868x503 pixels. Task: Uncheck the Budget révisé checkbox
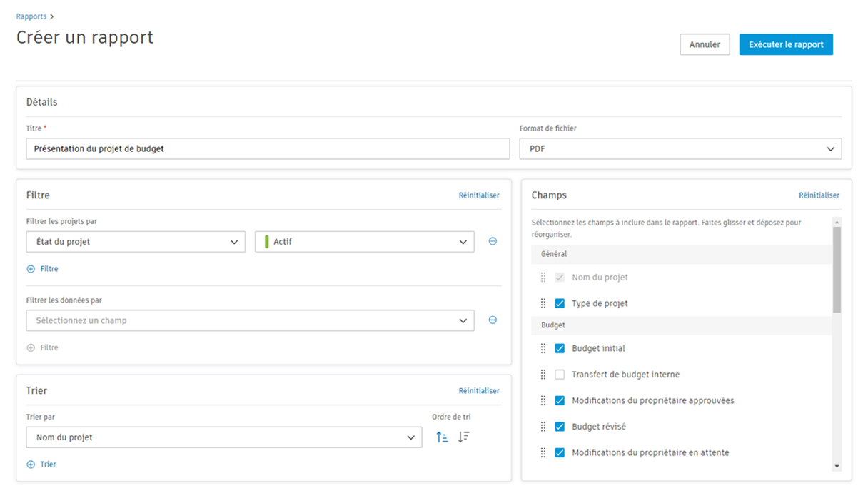point(560,427)
